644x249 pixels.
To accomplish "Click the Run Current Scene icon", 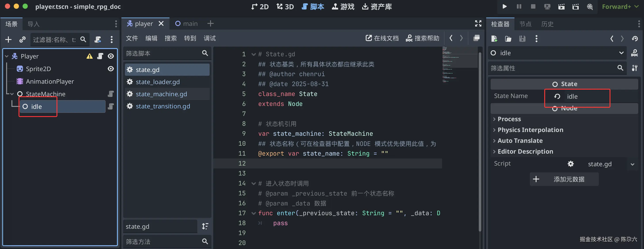I will tap(561, 7).
